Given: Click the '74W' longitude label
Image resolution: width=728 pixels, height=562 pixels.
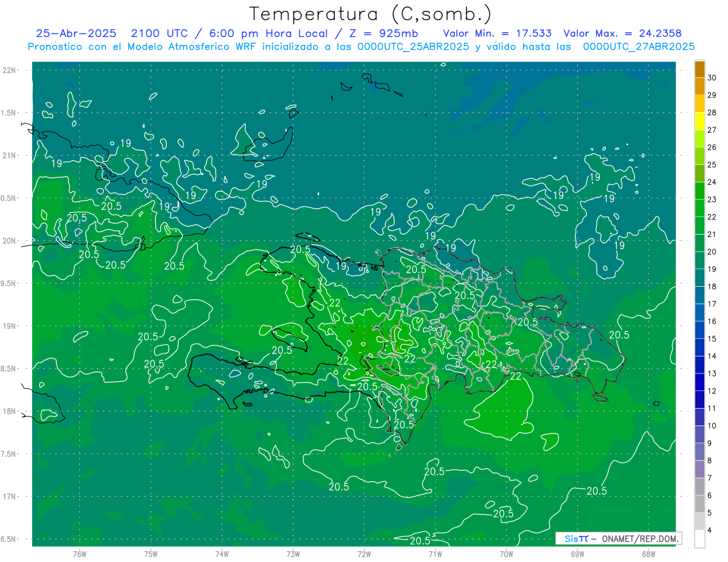Looking at the screenshot, I should [x=222, y=554].
